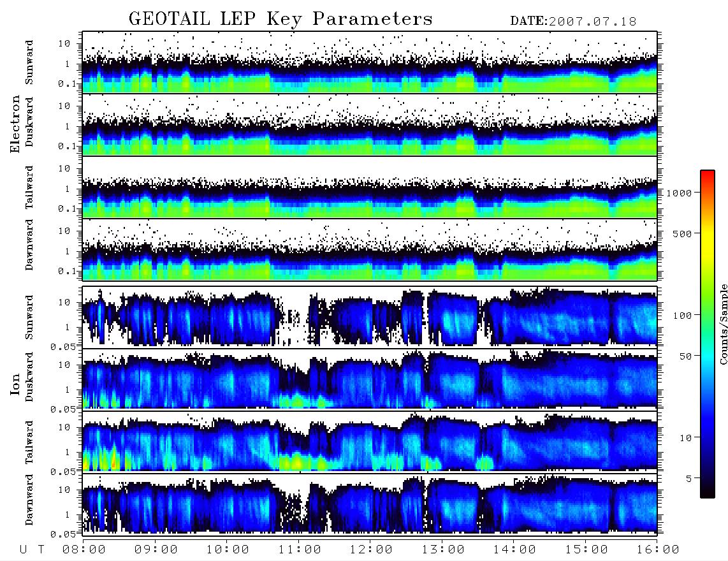This screenshot has height=561, width=728.
Task: Click the 50 colorbar tick value
Action: click(x=685, y=356)
